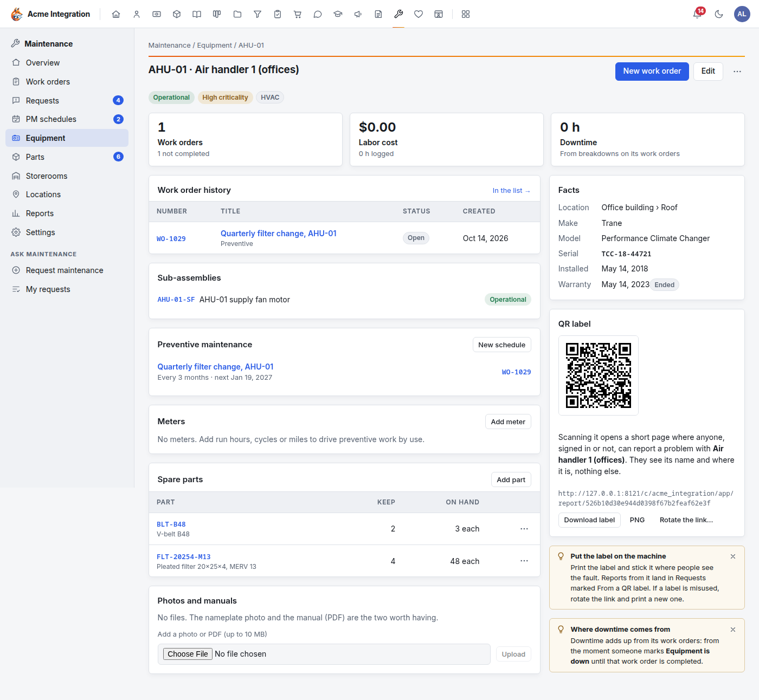Click the Add meter button
Viewport: 759px width, 700px height.
[508, 422]
